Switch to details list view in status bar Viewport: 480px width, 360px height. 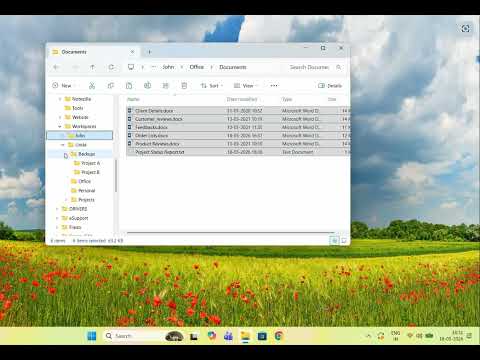point(334,240)
